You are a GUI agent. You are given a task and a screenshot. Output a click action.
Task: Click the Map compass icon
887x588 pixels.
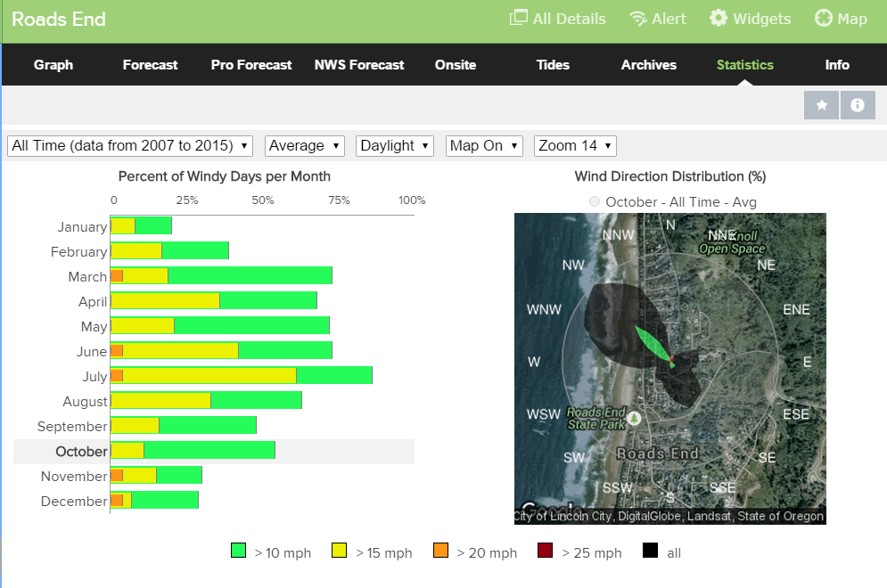824,19
